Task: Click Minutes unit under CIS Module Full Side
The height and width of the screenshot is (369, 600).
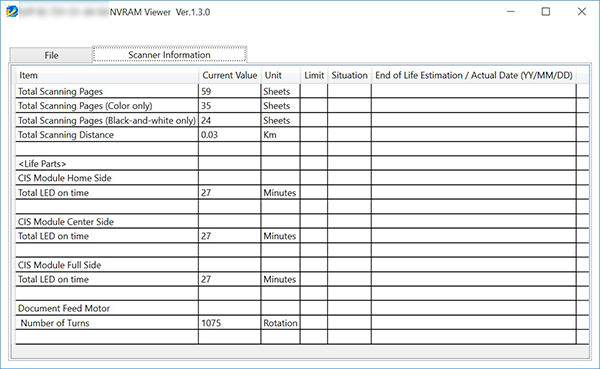Action: coord(280,279)
